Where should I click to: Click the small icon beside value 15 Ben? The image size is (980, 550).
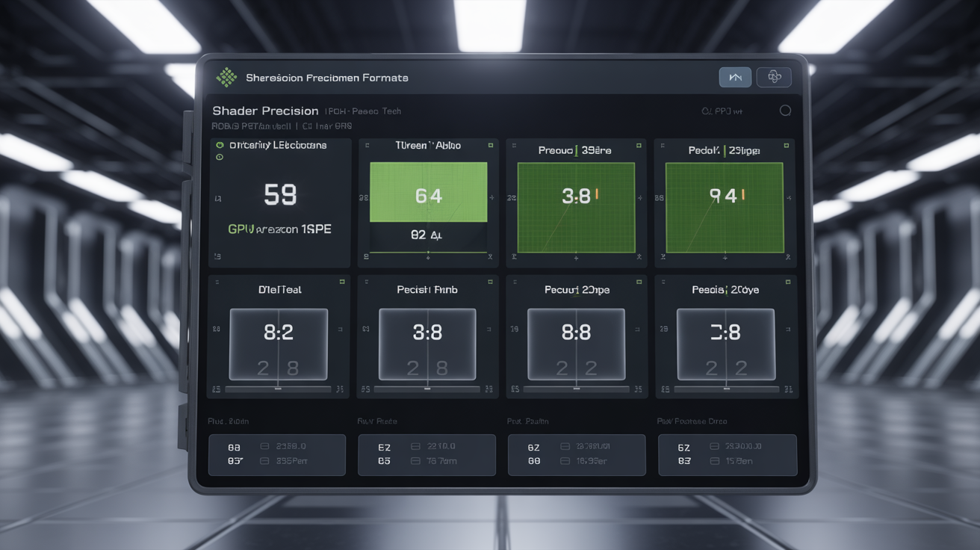(x=715, y=461)
